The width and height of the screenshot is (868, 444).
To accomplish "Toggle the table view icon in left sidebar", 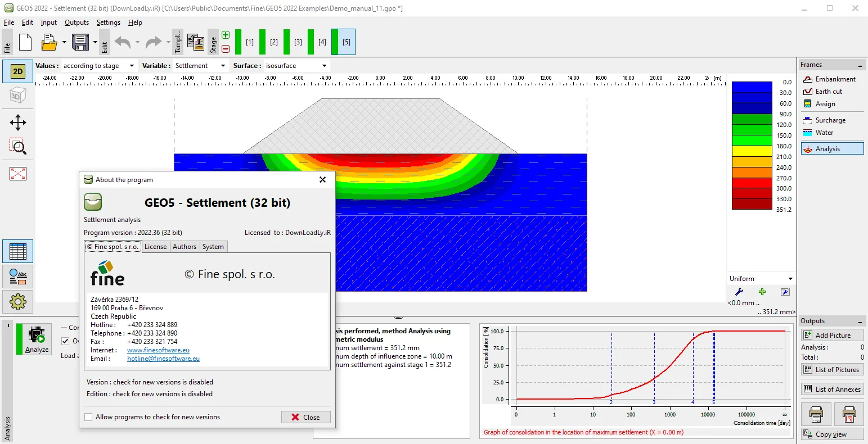I will [18, 251].
